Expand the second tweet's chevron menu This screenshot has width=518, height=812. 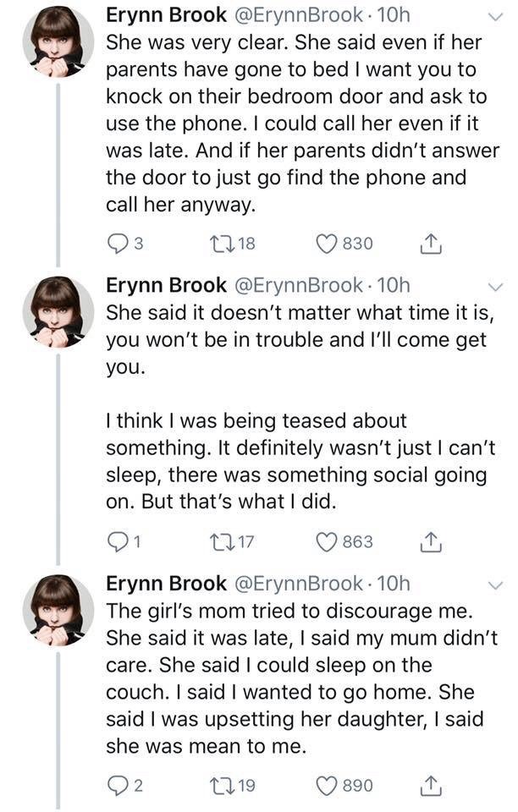point(496,285)
